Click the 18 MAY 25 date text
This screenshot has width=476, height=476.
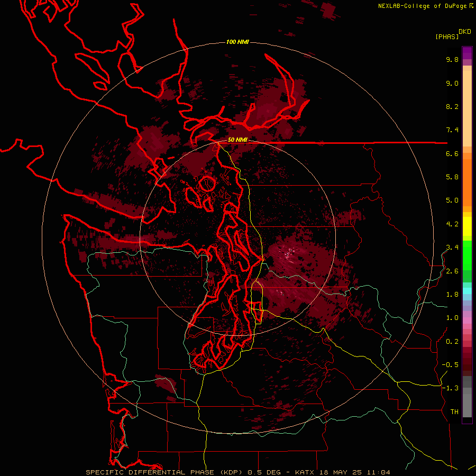click(x=341, y=472)
